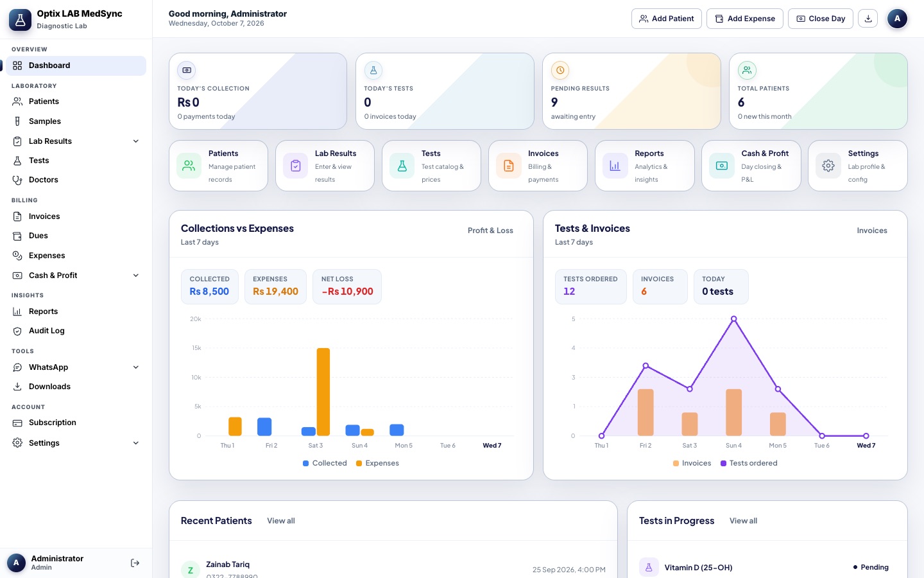Click the blue Collected legend swatch

tap(306, 463)
